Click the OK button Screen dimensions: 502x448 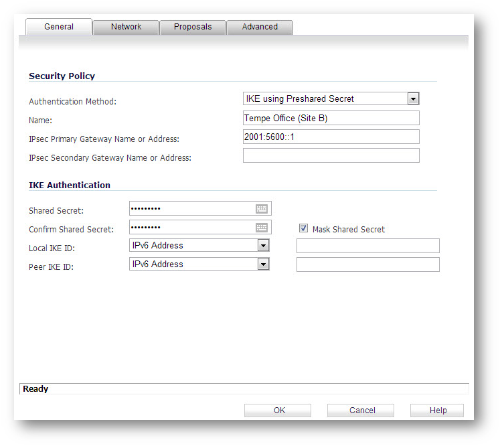(278, 410)
